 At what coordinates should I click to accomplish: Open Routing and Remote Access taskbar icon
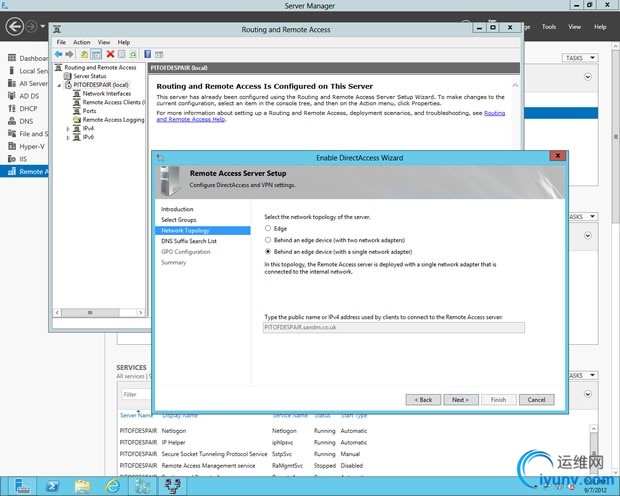coord(173,486)
